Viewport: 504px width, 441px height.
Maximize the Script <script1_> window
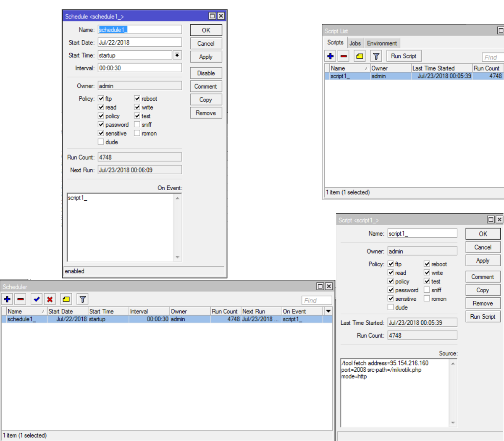(x=491, y=220)
